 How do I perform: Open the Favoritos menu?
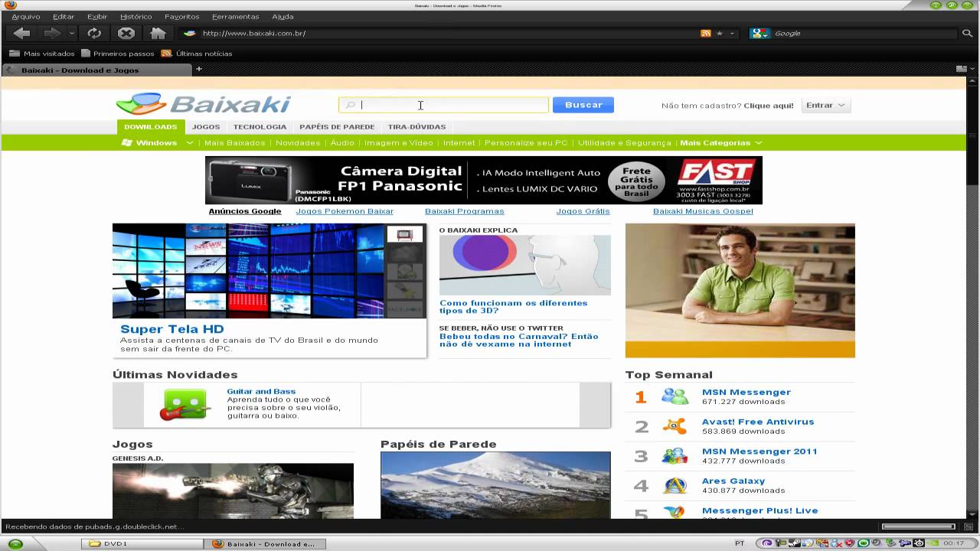tap(181, 16)
